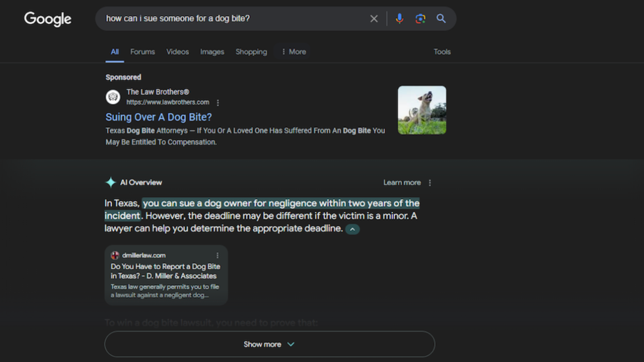644x362 pixels.
Task: Click the highlighted text about suing within two years
Action: 262,209
